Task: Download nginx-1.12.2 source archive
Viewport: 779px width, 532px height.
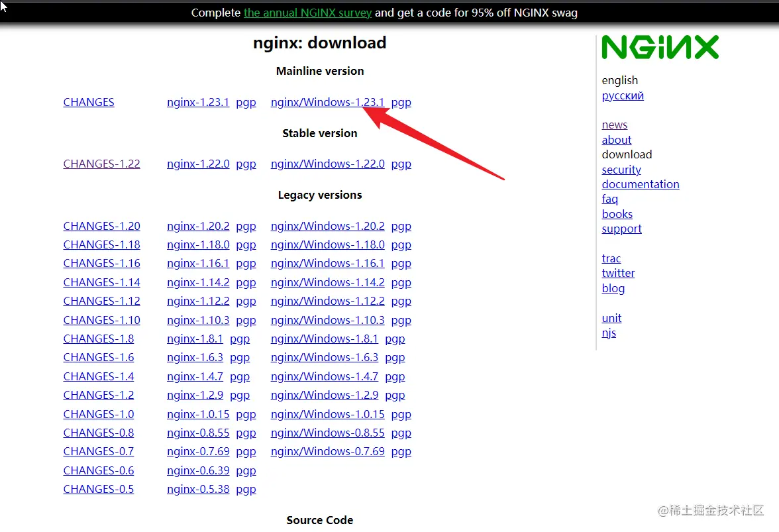Action: [198, 301]
